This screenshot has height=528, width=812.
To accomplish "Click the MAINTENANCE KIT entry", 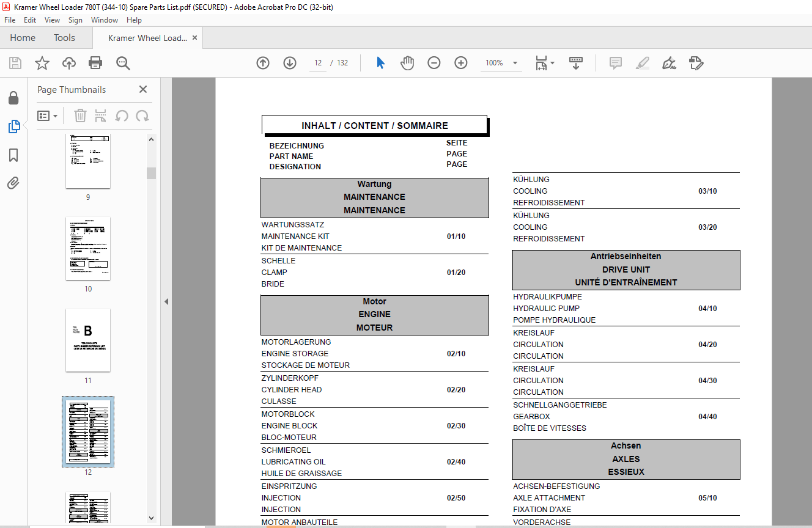I will click(295, 237).
